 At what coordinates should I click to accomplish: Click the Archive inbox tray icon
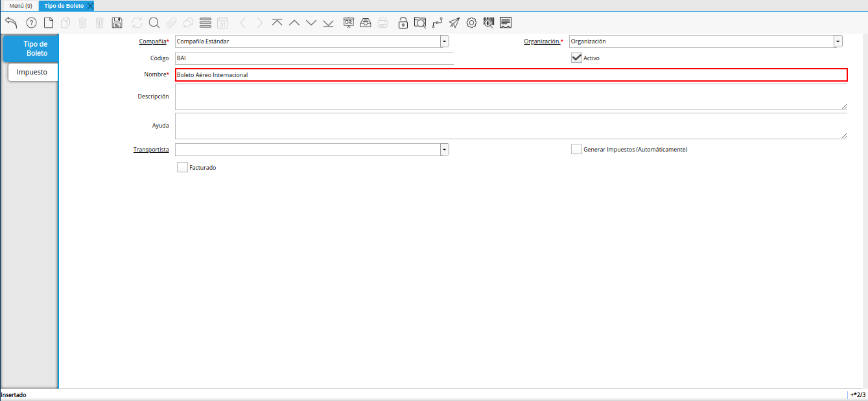point(366,23)
